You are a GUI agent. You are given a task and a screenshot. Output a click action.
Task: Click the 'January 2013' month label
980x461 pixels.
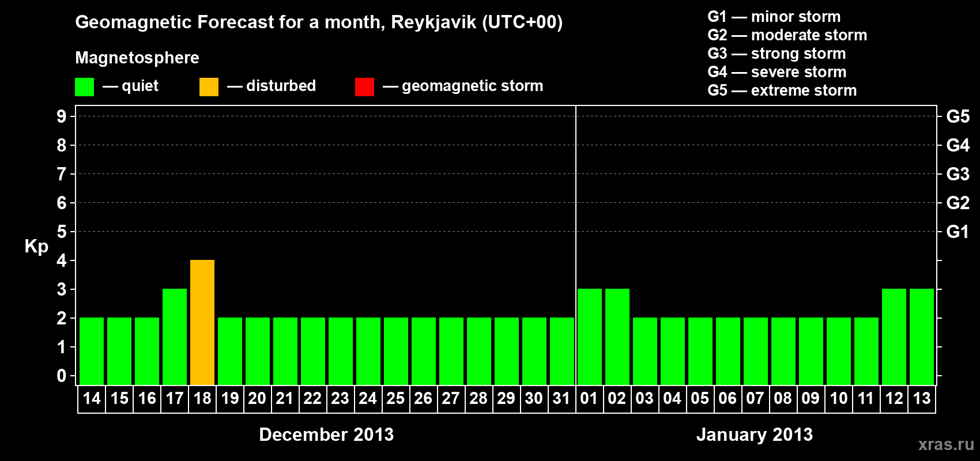coord(755,434)
